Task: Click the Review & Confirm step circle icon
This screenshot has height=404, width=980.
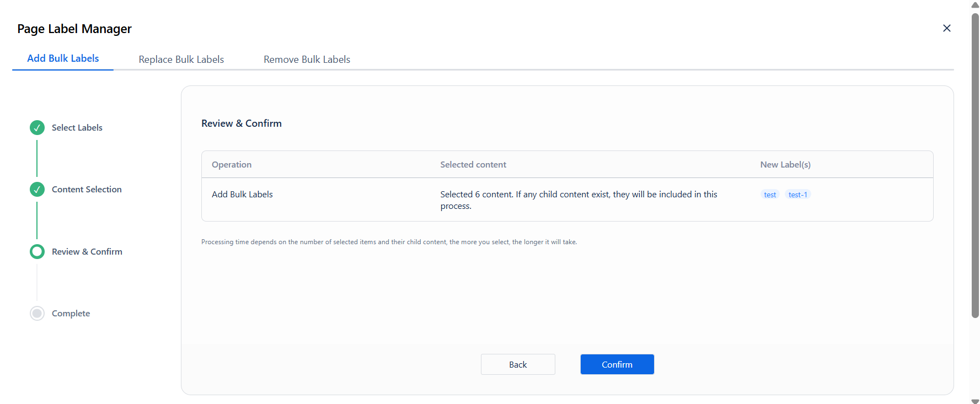Action: coord(37,252)
